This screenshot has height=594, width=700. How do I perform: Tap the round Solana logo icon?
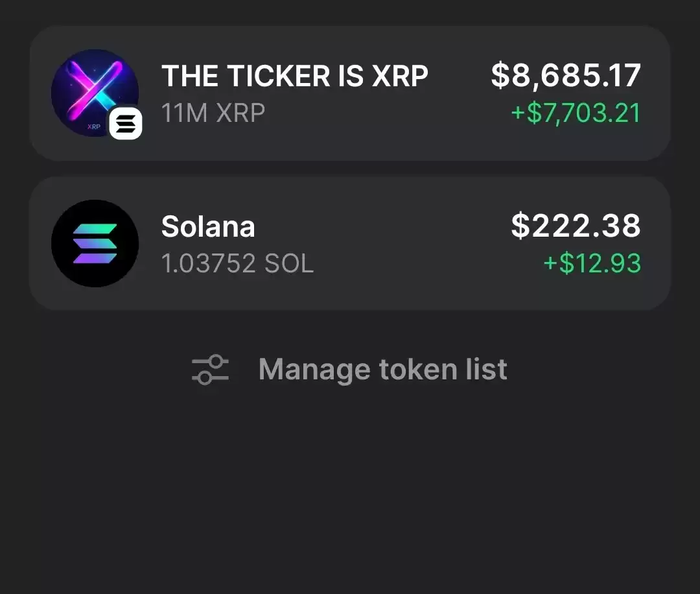[95, 243]
